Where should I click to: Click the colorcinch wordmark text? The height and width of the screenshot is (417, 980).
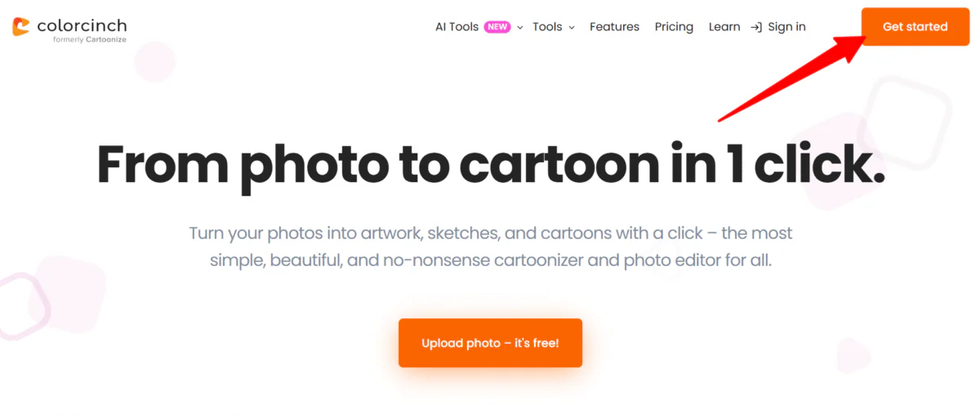[x=82, y=25]
